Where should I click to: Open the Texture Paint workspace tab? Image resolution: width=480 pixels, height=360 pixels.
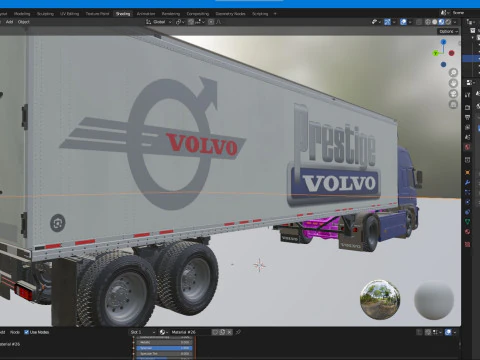coord(97,14)
